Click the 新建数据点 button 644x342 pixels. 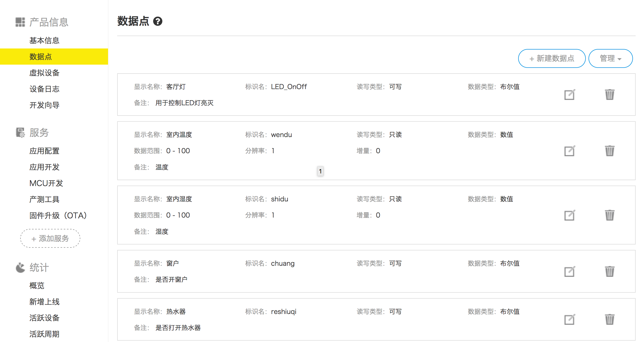tap(552, 58)
